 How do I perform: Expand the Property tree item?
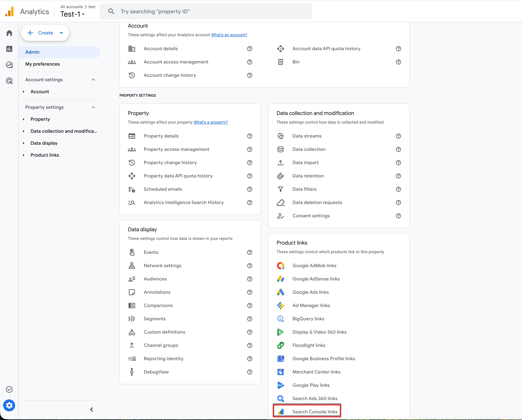(23, 119)
